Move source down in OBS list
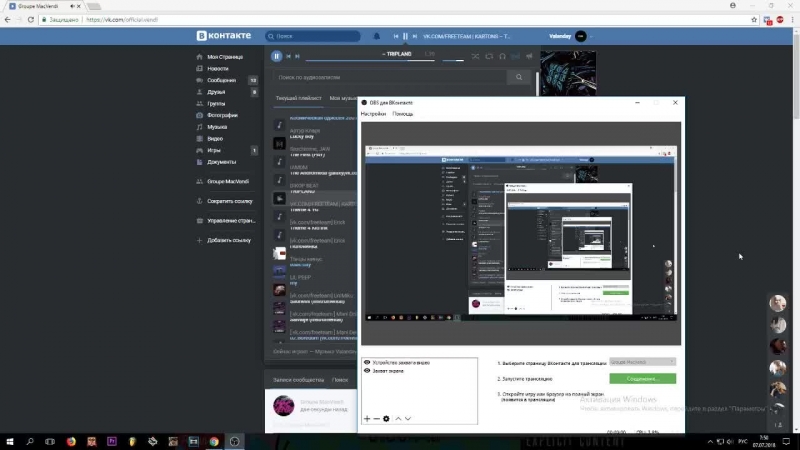 [x=408, y=418]
